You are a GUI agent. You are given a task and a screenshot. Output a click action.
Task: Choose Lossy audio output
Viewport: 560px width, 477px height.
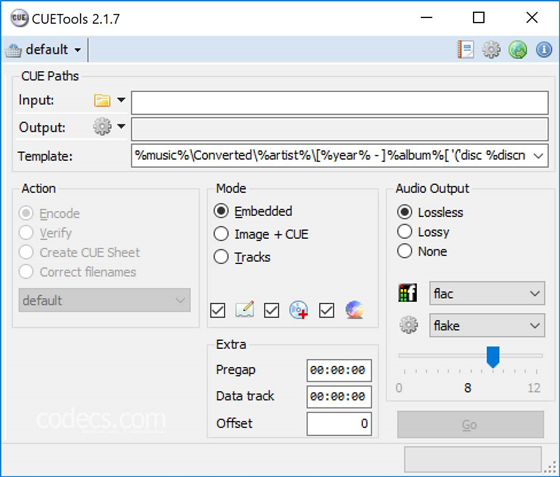tap(423, 232)
